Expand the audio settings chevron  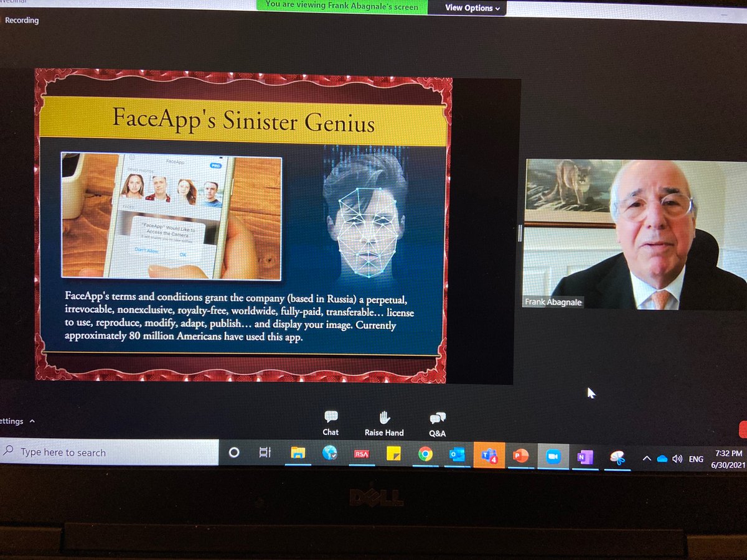pos(32,421)
